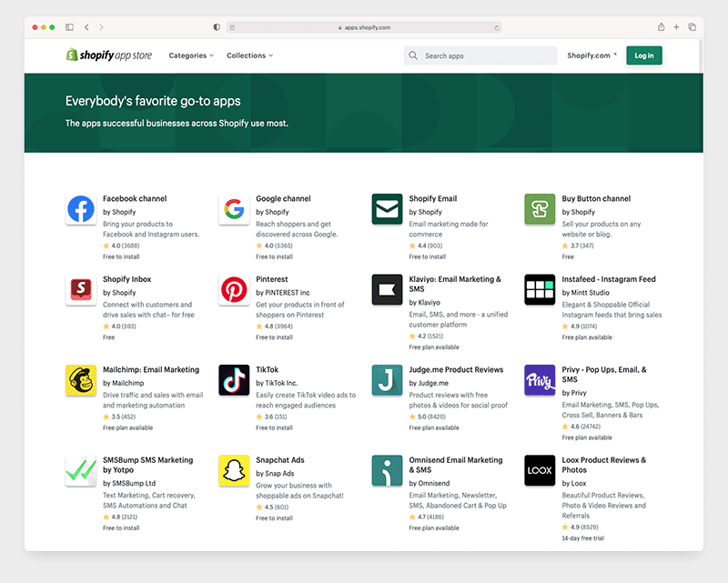Screen dimensions: 728x583
Task: Click the '4.0 (3688)' Facebook channel rating
Action: click(x=121, y=246)
